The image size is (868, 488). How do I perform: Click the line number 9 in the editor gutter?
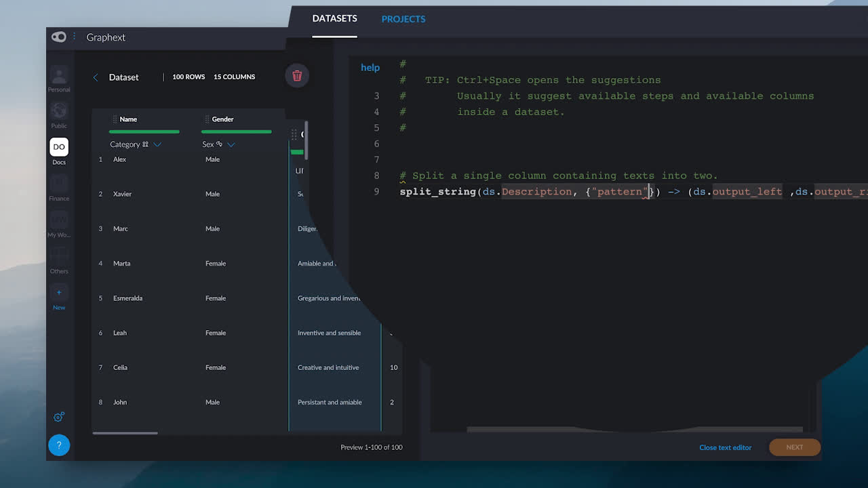pos(376,192)
